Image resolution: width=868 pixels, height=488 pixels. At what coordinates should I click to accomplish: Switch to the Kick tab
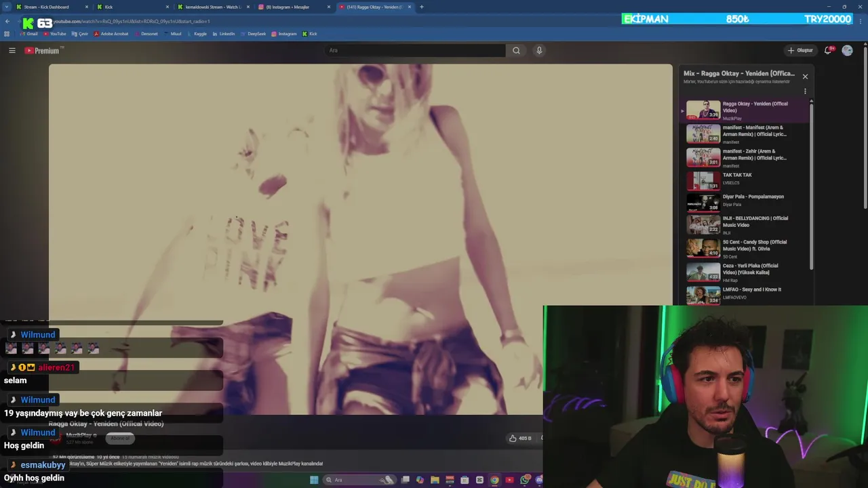click(x=132, y=7)
